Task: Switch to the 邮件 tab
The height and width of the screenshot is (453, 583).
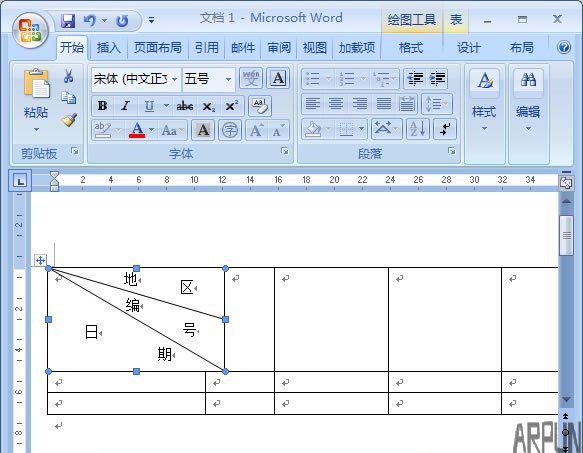Action: click(243, 48)
